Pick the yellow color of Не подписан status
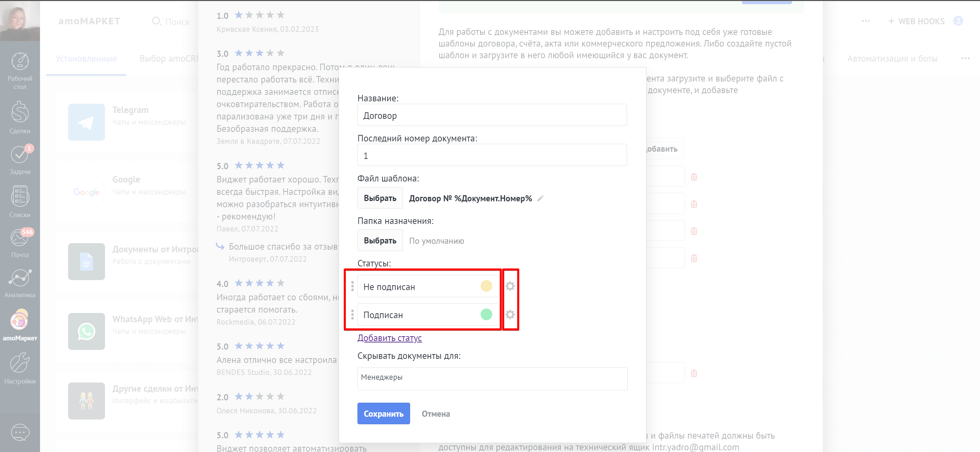 click(x=486, y=286)
